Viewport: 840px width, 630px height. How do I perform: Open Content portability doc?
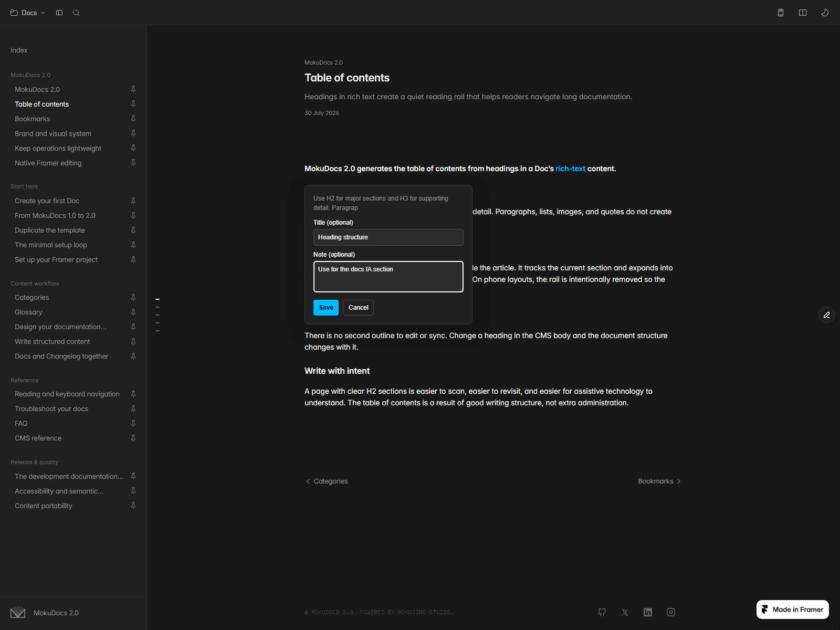pyautogui.click(x=44, y=506)
